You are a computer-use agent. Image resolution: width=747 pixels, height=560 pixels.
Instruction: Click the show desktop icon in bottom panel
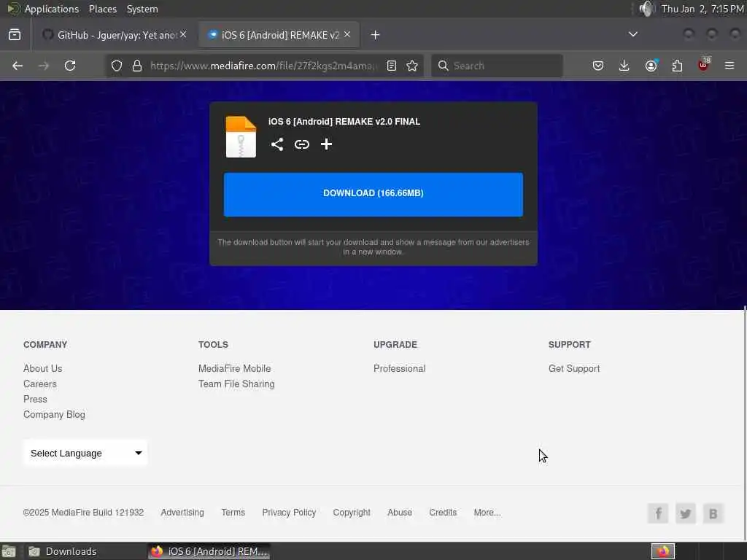9,551
